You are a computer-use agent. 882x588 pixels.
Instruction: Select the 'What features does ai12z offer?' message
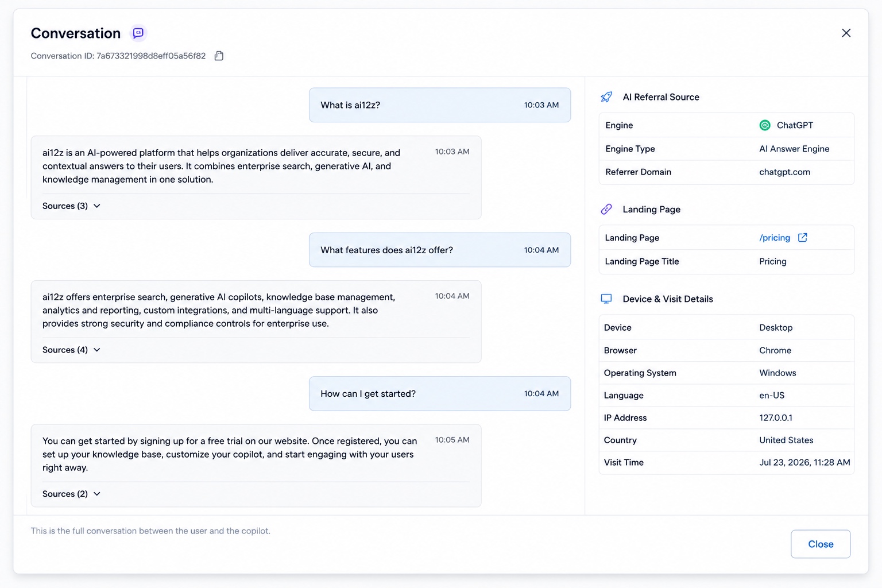[440, 250]
